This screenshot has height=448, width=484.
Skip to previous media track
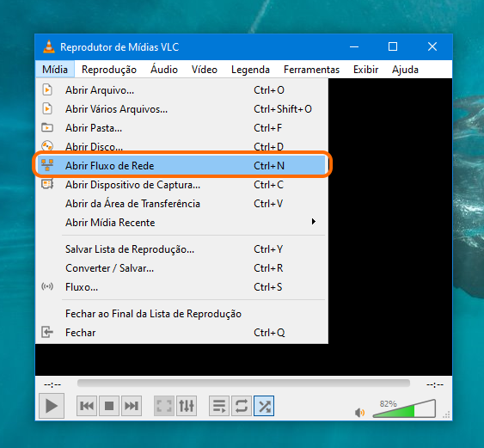[x=87, y=406]
